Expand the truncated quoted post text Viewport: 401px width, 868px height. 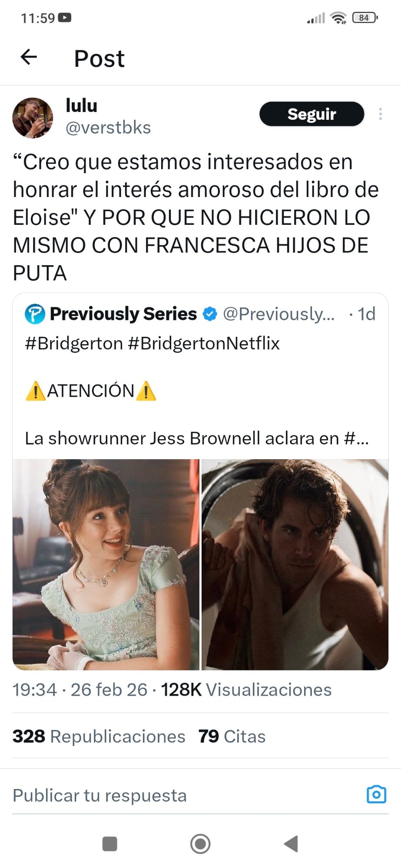197,438
